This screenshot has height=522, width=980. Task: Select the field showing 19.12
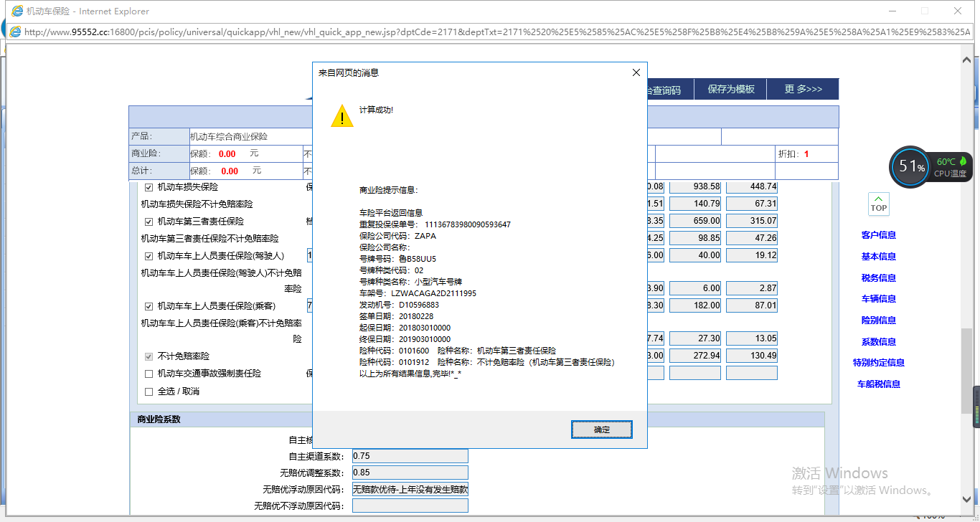(752, 255)
